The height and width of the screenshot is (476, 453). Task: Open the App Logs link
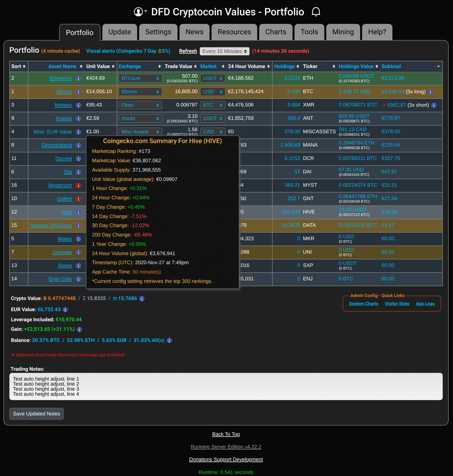(x=425, y=304)
